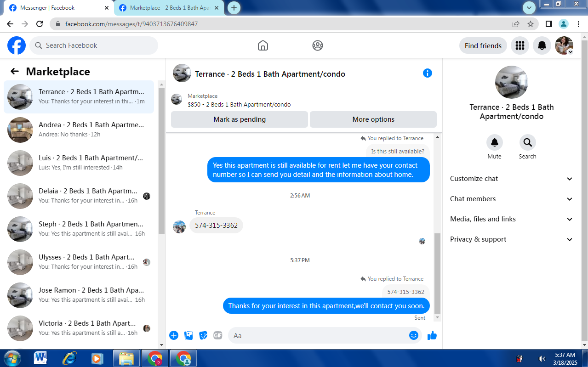
Task: Click the conversation list scrollbar
Action: tap(161, 161)
